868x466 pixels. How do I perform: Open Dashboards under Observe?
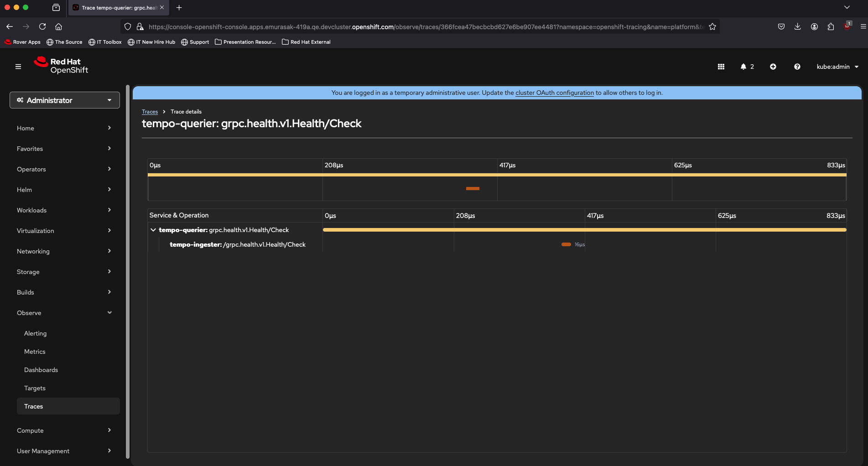(41, 370)
